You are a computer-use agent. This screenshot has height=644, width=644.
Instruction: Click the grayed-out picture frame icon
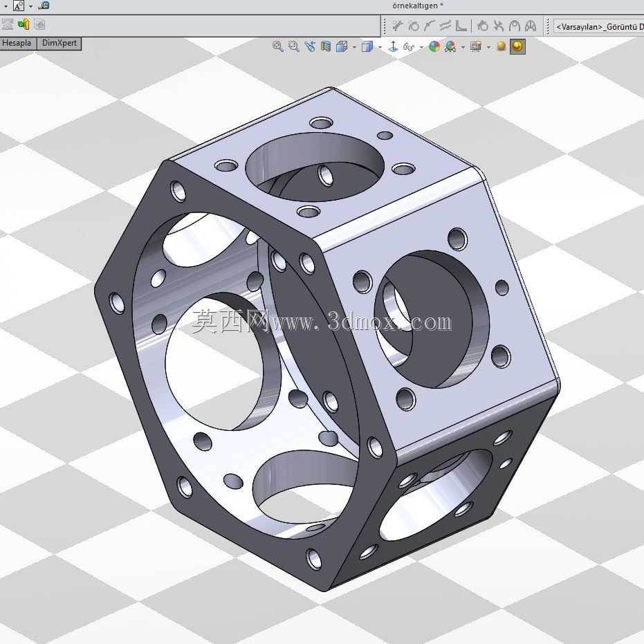(8, 25)
